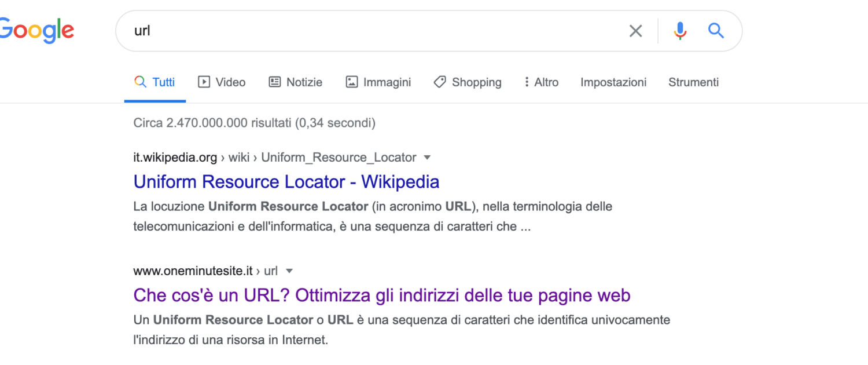
Task: Submit search with magnifying glass icon
Action: tap(716, 31)
